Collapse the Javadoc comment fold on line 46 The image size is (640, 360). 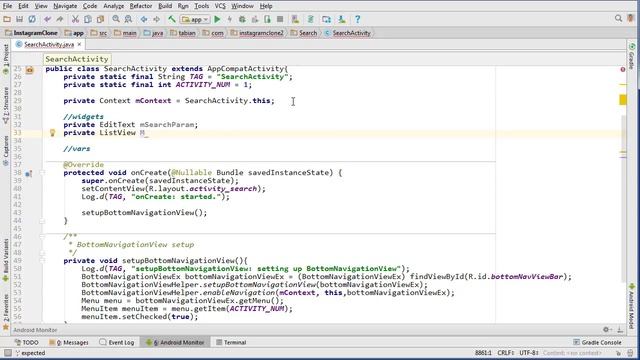coord(42,236)
